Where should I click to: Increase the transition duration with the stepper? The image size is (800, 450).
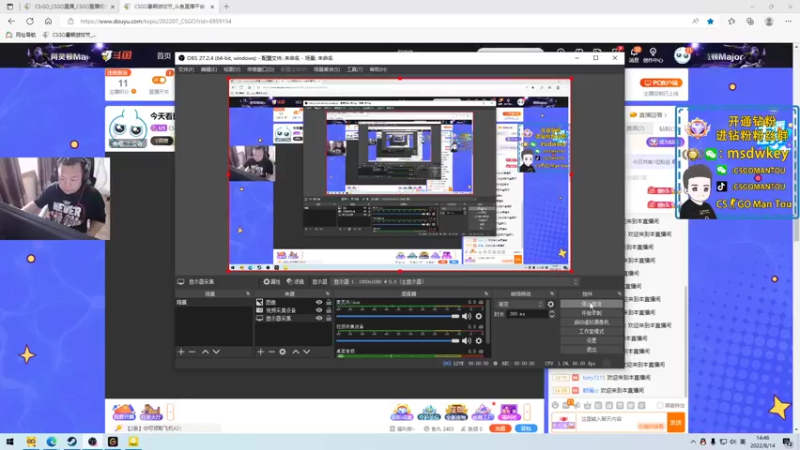(x=552, y=312)
